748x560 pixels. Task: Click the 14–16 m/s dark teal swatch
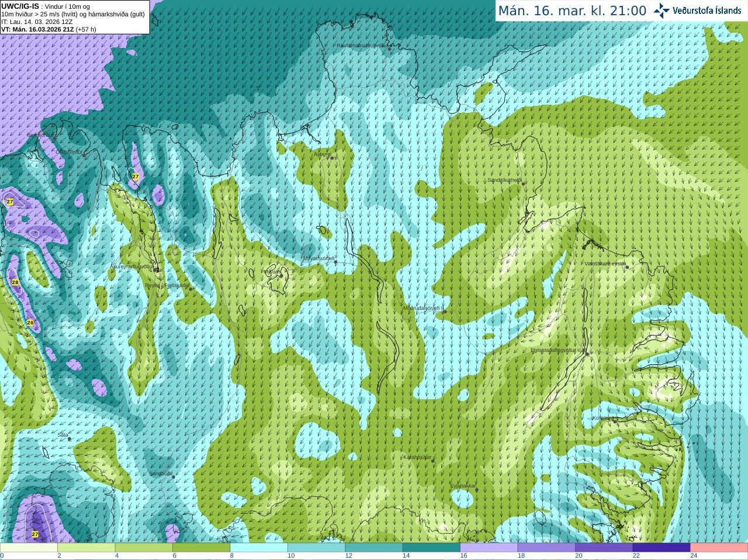pos(431,547)
